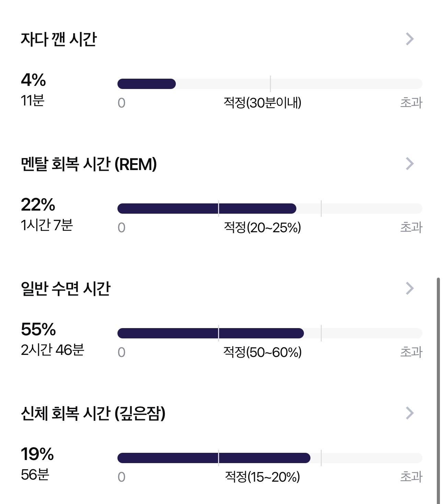Click the 적정(50~60%) range label
The image size is (443, 504).
point(262,352)
